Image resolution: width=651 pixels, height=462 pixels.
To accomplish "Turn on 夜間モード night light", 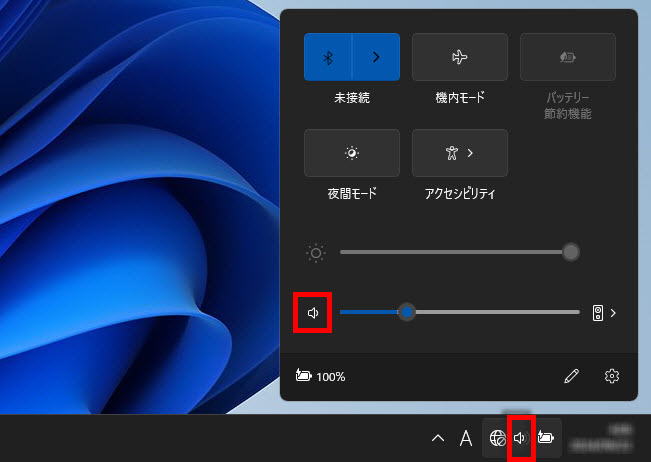I will tap(351, 153).
